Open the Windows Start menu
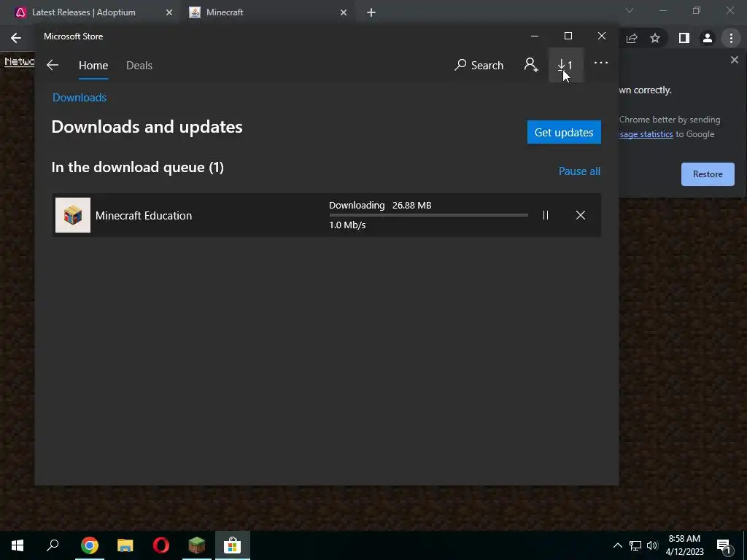This screenshot has width=747, height=560. click(18, 545)
